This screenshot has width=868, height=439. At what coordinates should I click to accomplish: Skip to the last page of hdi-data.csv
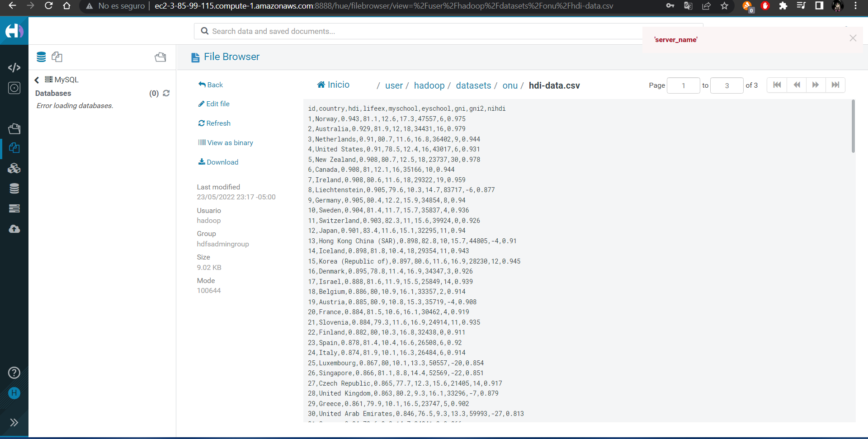pos(835,85)
